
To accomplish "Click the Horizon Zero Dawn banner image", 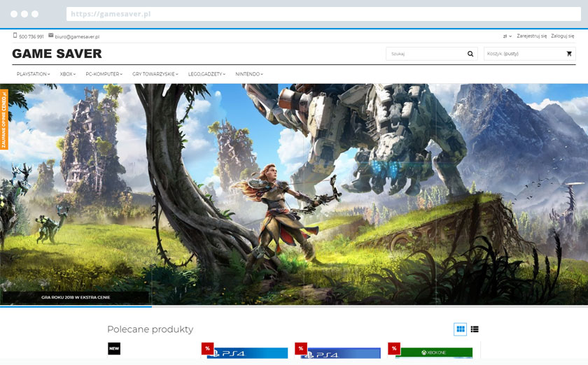I will click(294, 194).
